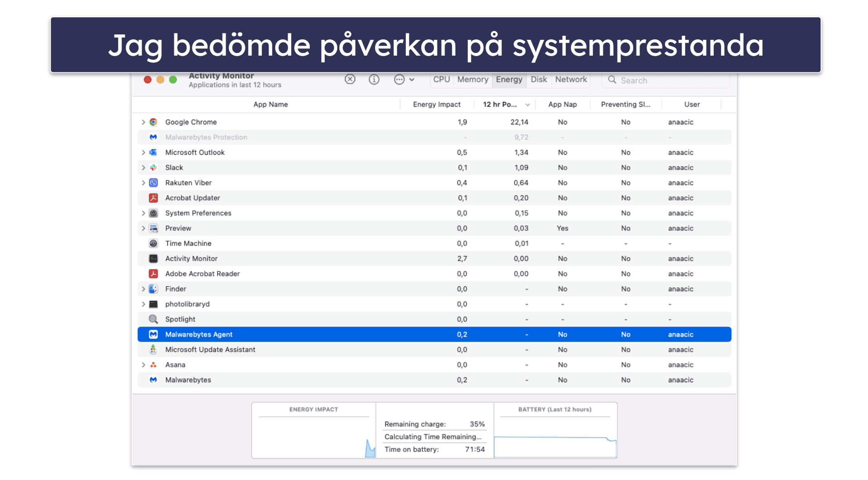Click the Slack app icon
Image resolution: width=868 pixels, height=480 pixels.
[153, 167]
